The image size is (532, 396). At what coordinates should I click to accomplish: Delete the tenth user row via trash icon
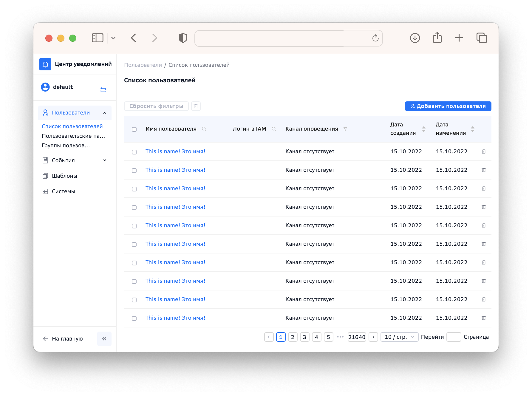[484, 318]
